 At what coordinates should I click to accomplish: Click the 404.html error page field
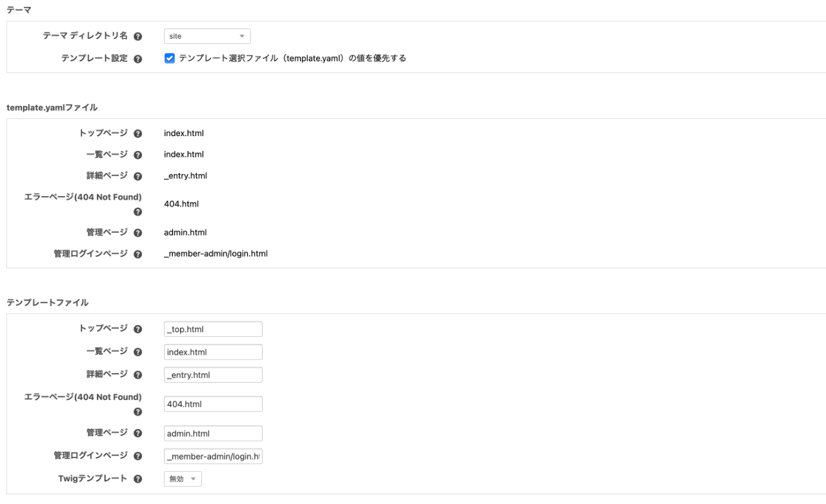click(x=213, y=404)
